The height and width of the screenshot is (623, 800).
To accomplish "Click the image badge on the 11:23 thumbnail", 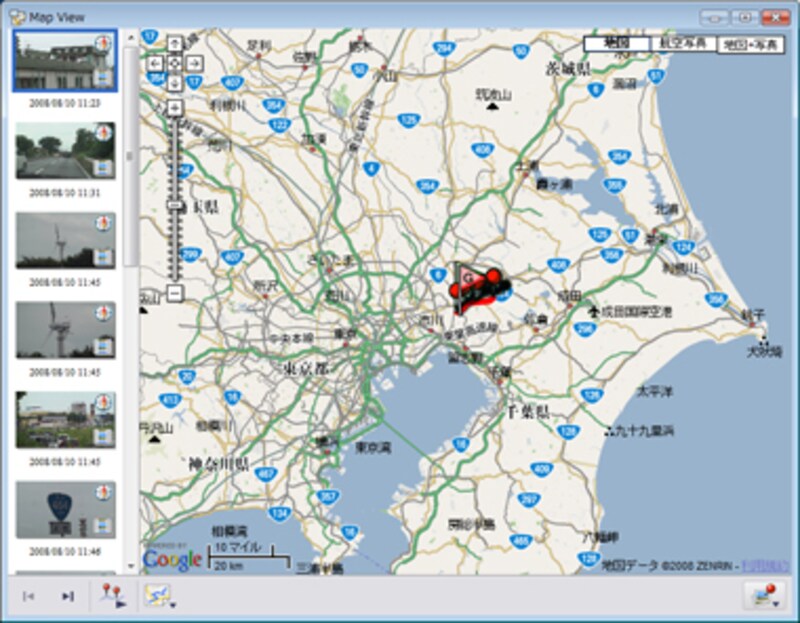I will (103, 78).
